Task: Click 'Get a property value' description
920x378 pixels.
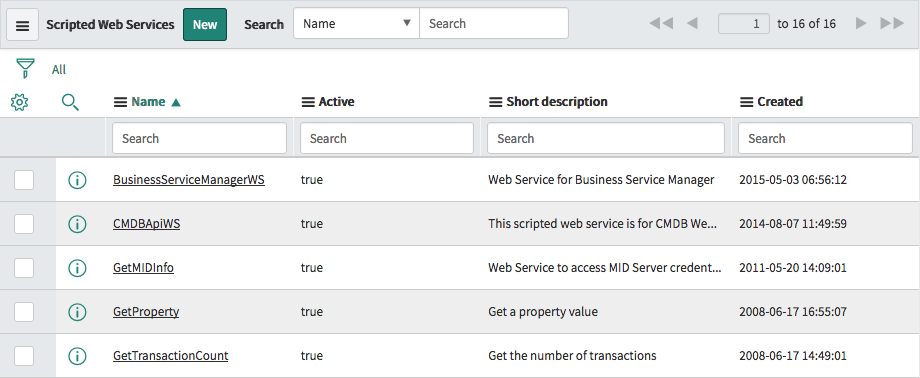Action: pyautogui.click(x=543, y=312)
